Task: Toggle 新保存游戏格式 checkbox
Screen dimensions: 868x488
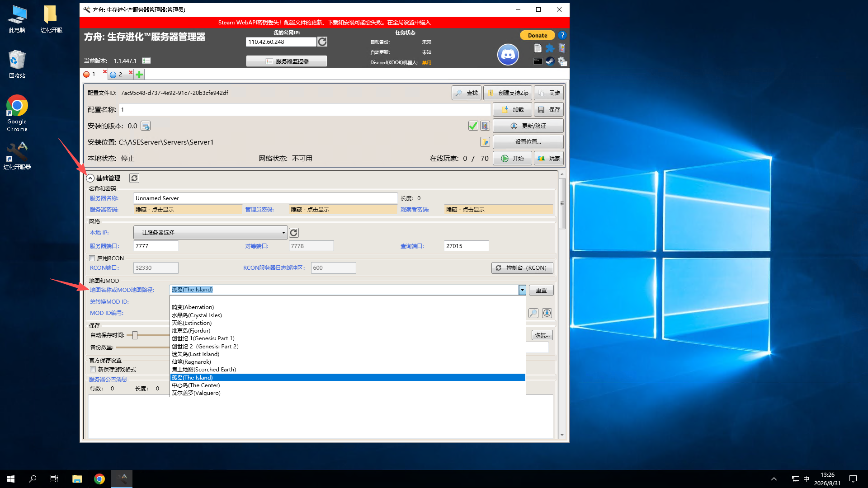Action: (x=93, y=370)
